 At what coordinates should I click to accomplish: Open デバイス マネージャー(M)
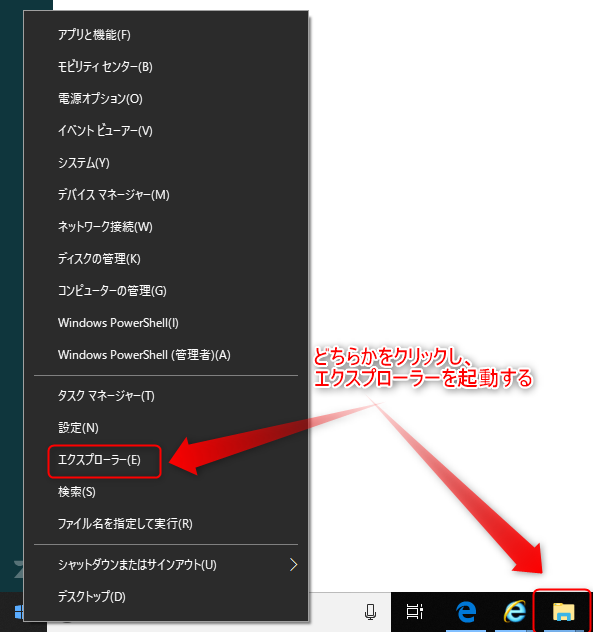(166, 195)
